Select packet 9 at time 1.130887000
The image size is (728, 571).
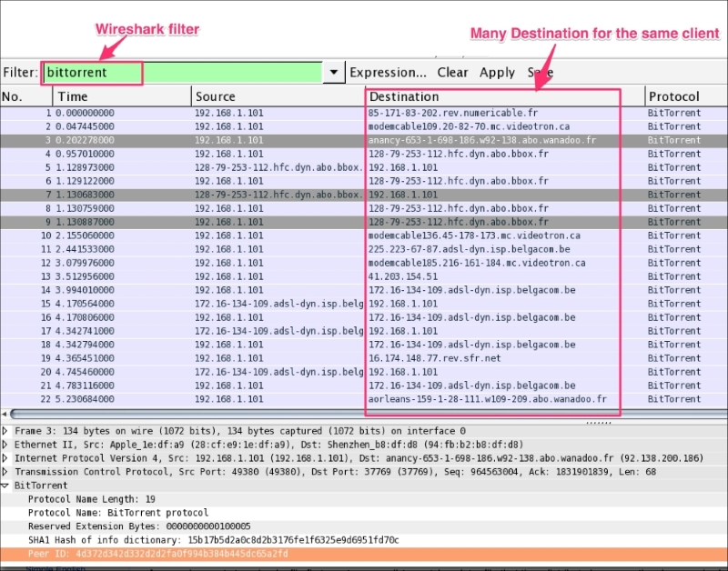364,222
